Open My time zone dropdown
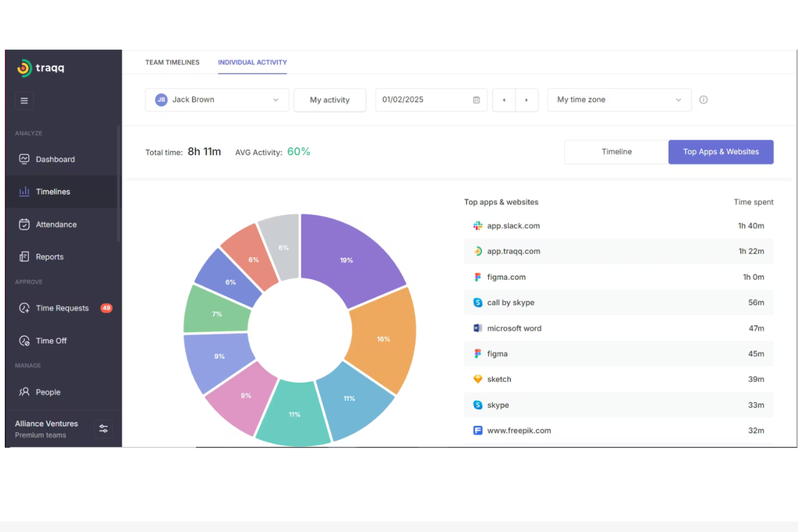Image resolution: width=798 pixels, height=532 pixels. [620, 100]
